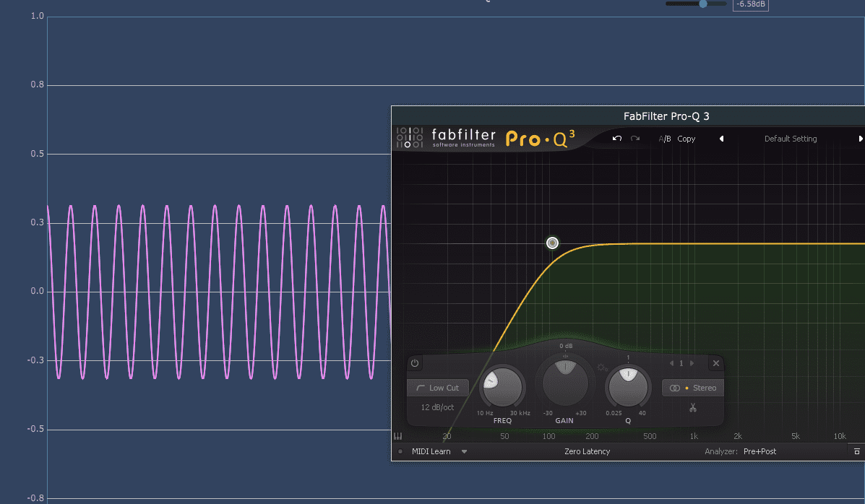The width and height of the screenshot is (865, 504).
Task: Click the FabFilter logo icon
Action: point(409,137)
